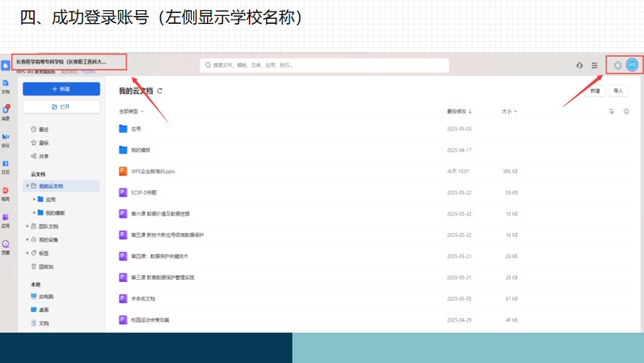Click the search box 搜索文件、模板
Image resolution: width=644 pixels, height=363 pixels.
pyautogui.click(x=324, y=65)
